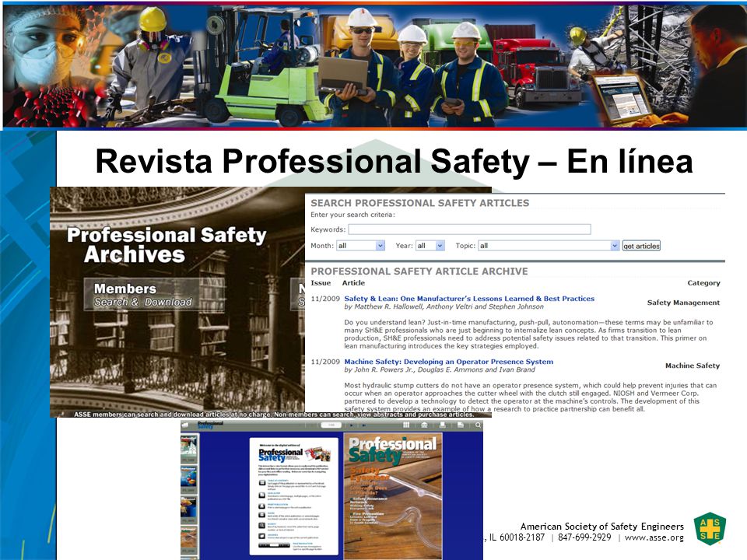Viewport: 747px width, 560px height.
Task: Click the grid thumbnails view icon in viewer
Action: [406, 425]
